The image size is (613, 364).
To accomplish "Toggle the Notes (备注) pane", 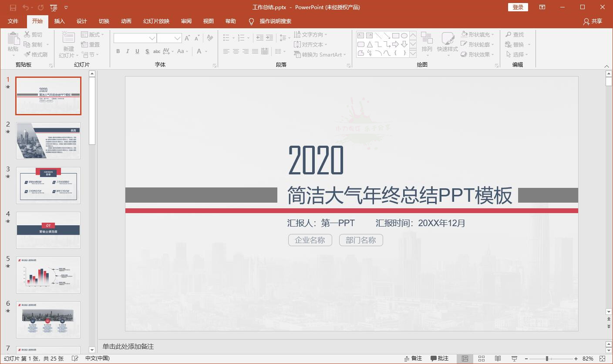I will pos(413,359).
